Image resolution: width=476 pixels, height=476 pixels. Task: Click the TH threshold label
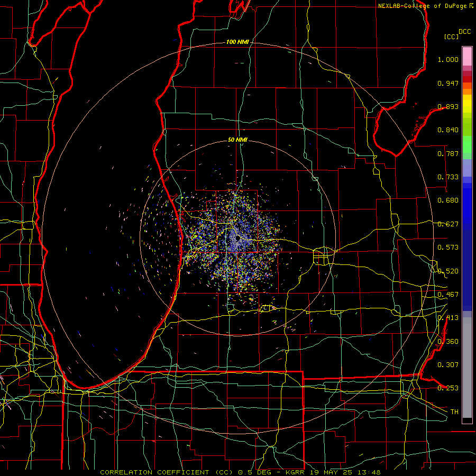coord(454,412)
